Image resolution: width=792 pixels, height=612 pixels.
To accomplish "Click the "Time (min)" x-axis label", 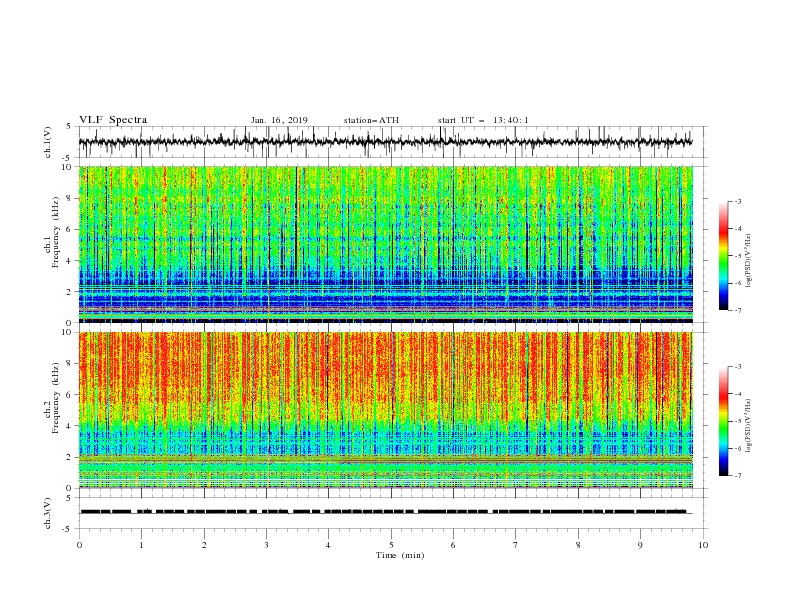I will (400, 555).
